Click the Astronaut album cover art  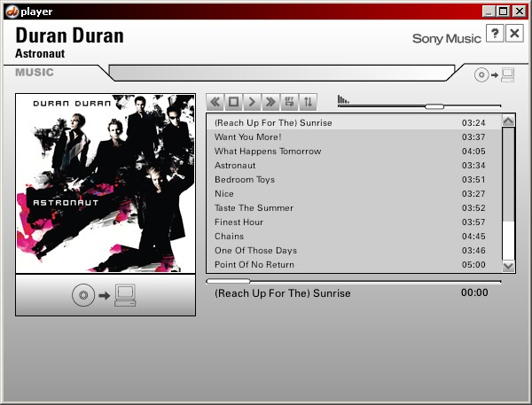[x=105, y=183]
